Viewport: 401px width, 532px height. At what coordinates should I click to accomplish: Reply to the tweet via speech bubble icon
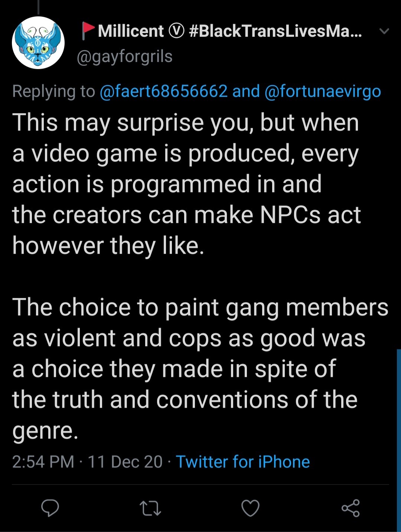(50, 508)
